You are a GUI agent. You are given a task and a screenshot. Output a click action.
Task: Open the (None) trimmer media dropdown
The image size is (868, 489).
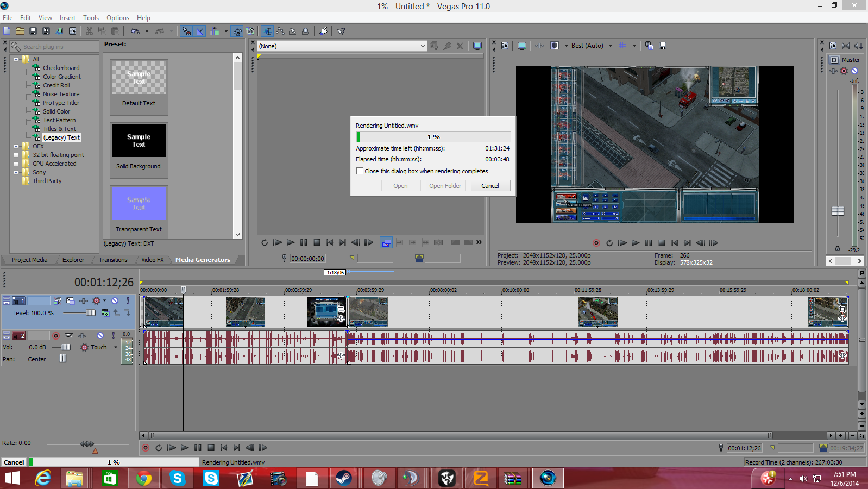tap(423, 46)
